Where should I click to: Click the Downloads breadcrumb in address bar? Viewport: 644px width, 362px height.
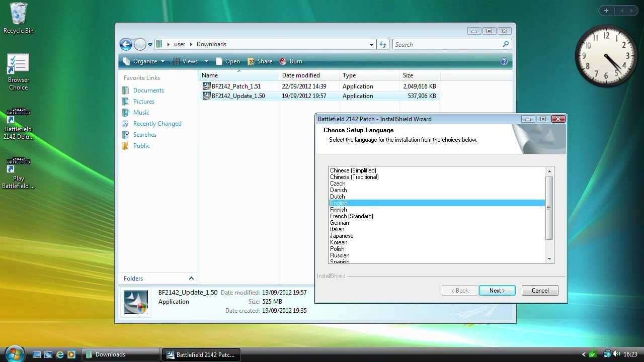pyautogui.click(x=211, y=44)
